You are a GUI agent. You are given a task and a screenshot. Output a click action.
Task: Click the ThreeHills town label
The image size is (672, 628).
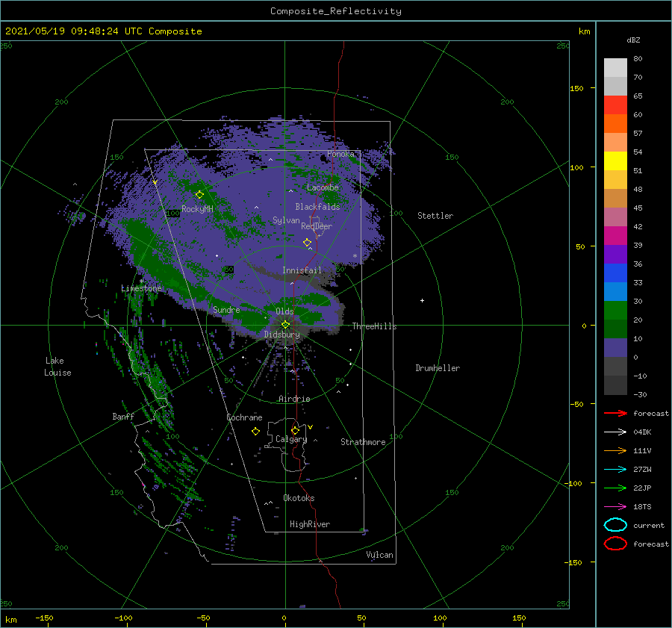375,326
